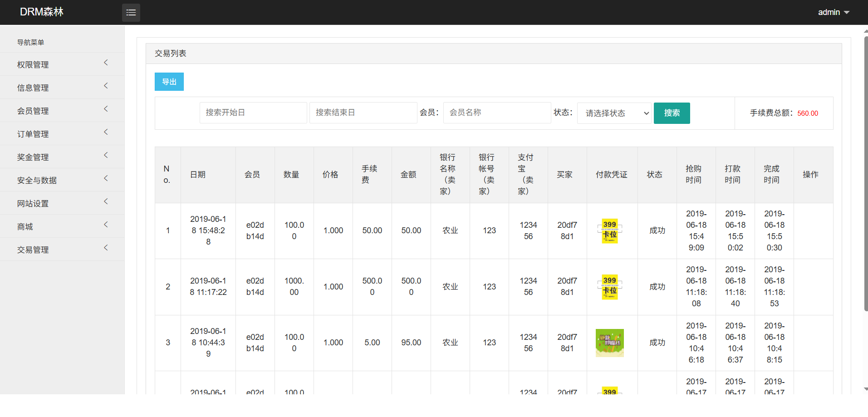
Task: Open the 商城 sidebar item
Action: click(x=62, y=226)
